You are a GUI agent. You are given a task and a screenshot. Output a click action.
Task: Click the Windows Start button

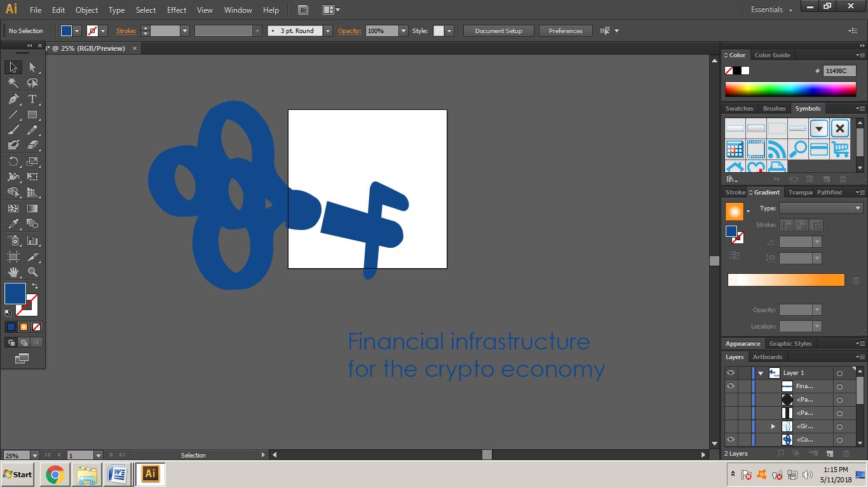pos(18,475)
